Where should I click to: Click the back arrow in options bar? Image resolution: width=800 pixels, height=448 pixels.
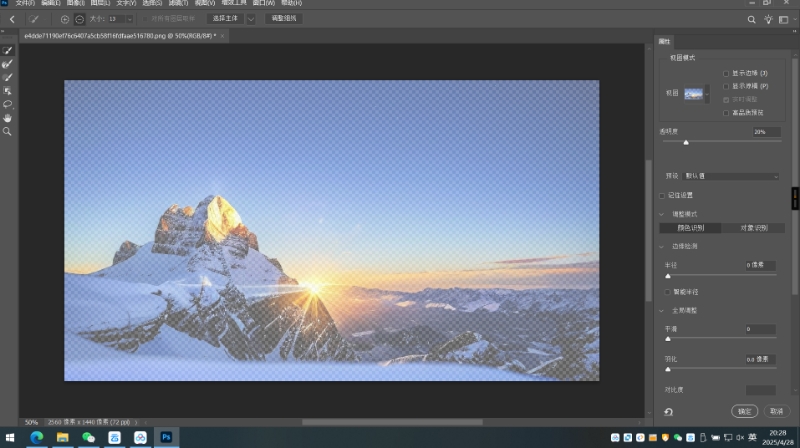12,19
